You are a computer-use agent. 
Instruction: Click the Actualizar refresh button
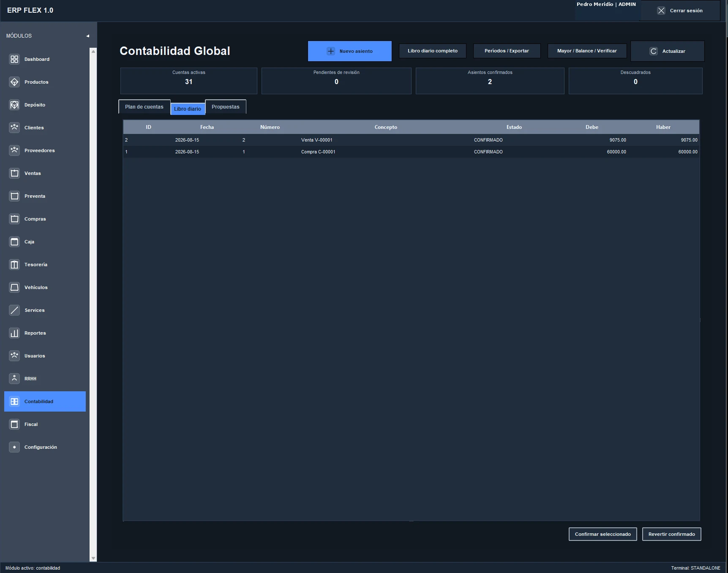pyautogui.click(x=668, y=51)
